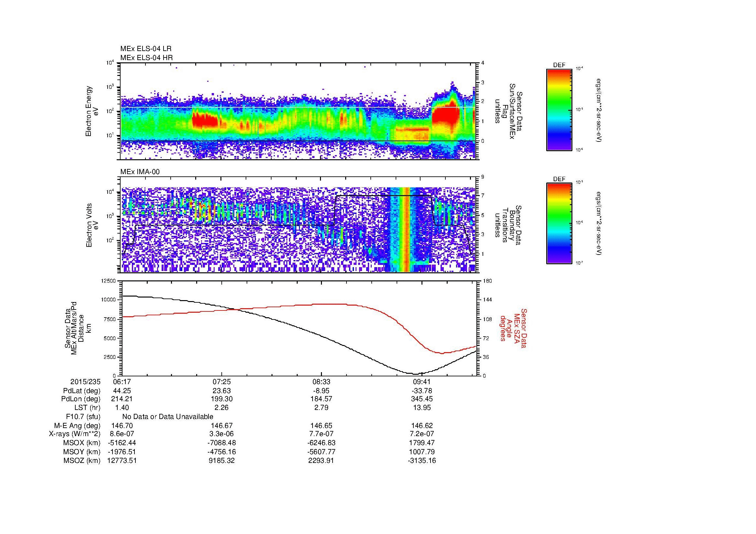756x534 pixels.
Task: Click the X-rays value 3.3e-06
Action: coord(222,434)
